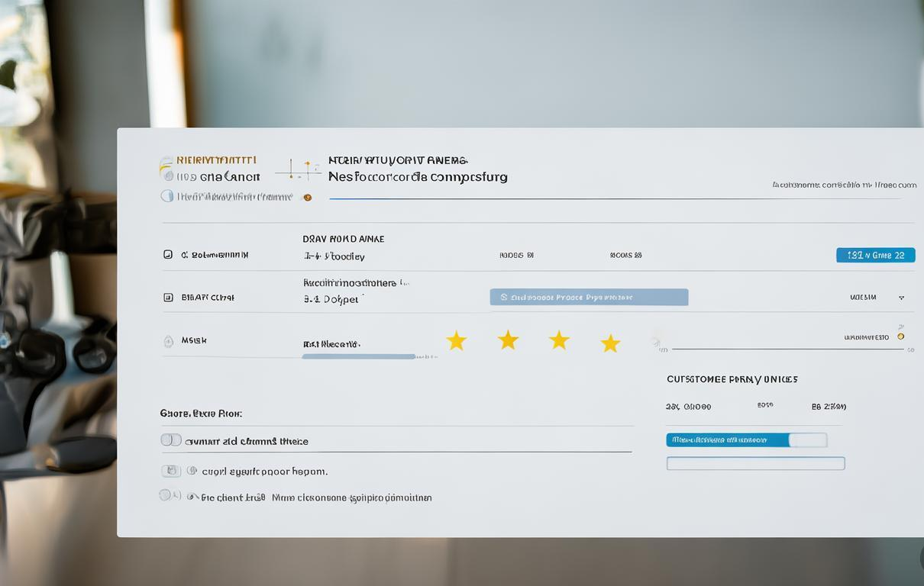This screenshot has height=586, width=924.
Task: Click the small yellow circle above the slider's end
Action: pyautogui.click(x=900, y=336)
